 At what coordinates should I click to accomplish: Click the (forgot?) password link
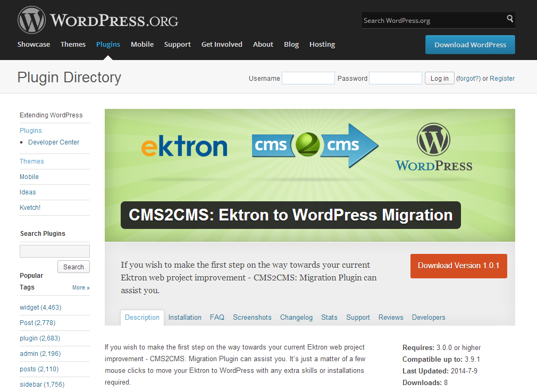pyautogui.click(x=468, y=78)
